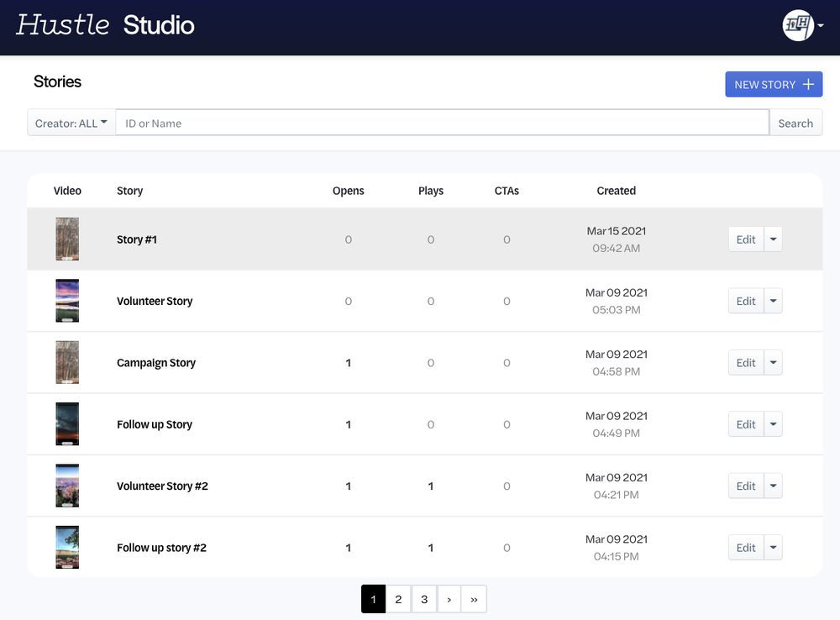Open the account menu via the avatar icon
Viewport: 840px width, 620px height.
799,25
